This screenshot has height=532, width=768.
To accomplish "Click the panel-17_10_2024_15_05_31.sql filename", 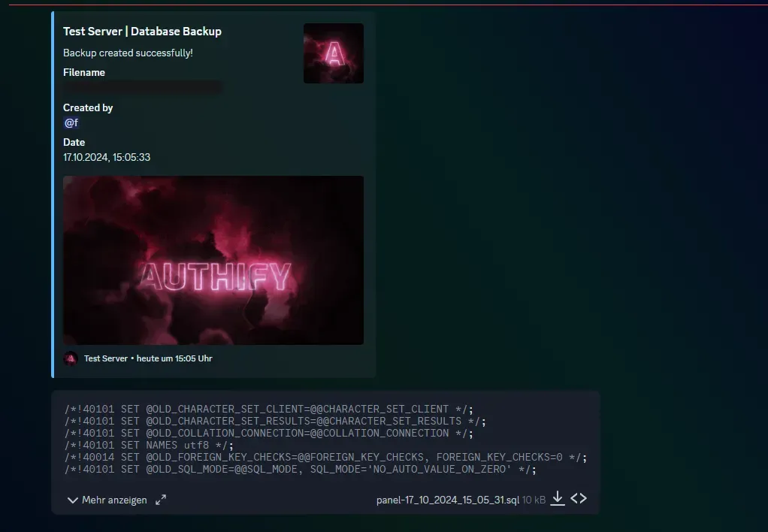I will pyautogui.click(x=447, y=500).
